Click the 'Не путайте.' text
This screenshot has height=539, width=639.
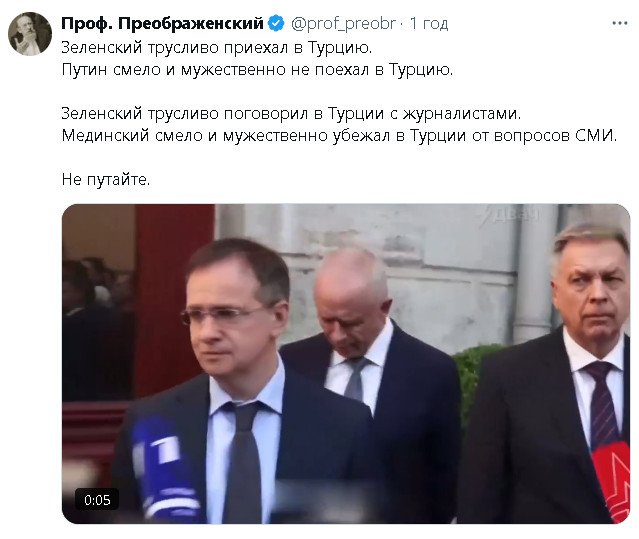coord(106,179)
